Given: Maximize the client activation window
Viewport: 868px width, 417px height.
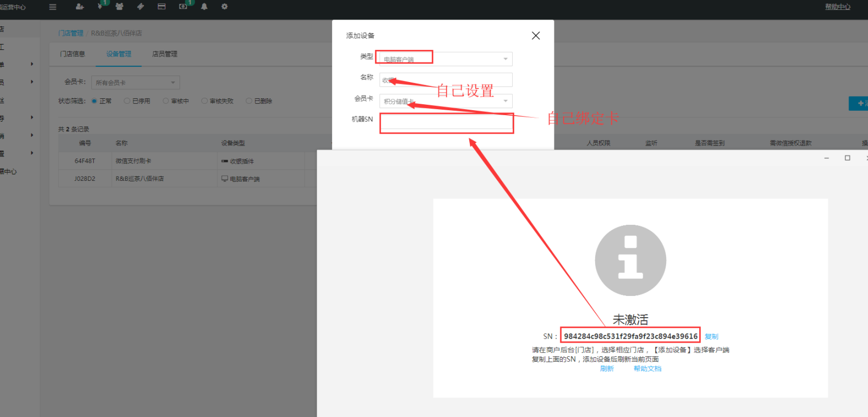Looking at the screenshot, I should point(847,158).
